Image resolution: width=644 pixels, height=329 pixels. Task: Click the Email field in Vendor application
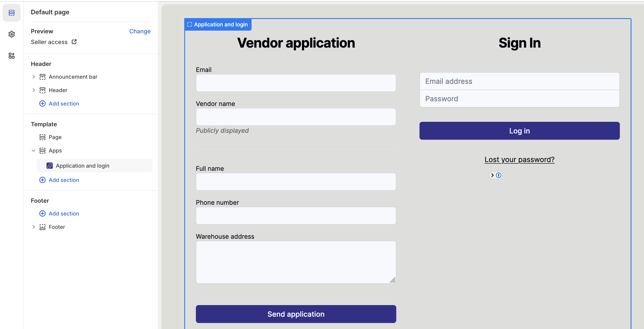point(296,83)
